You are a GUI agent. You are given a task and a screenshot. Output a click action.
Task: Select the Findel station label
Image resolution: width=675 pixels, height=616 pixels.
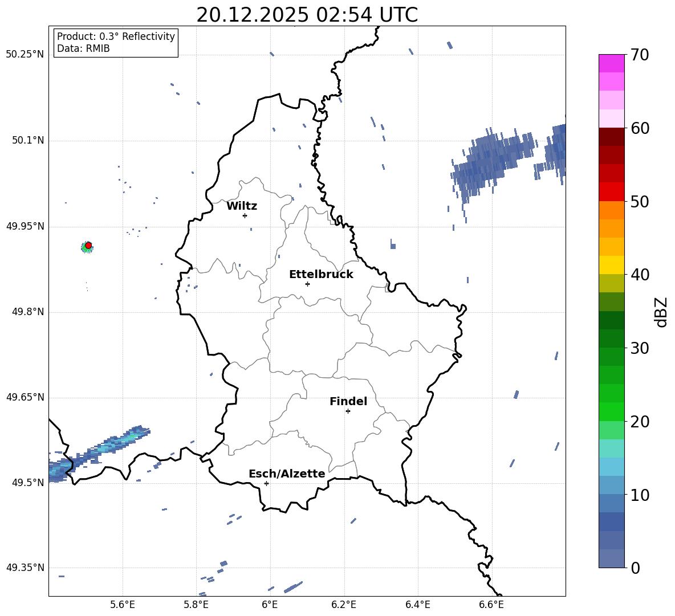point(348,401)
